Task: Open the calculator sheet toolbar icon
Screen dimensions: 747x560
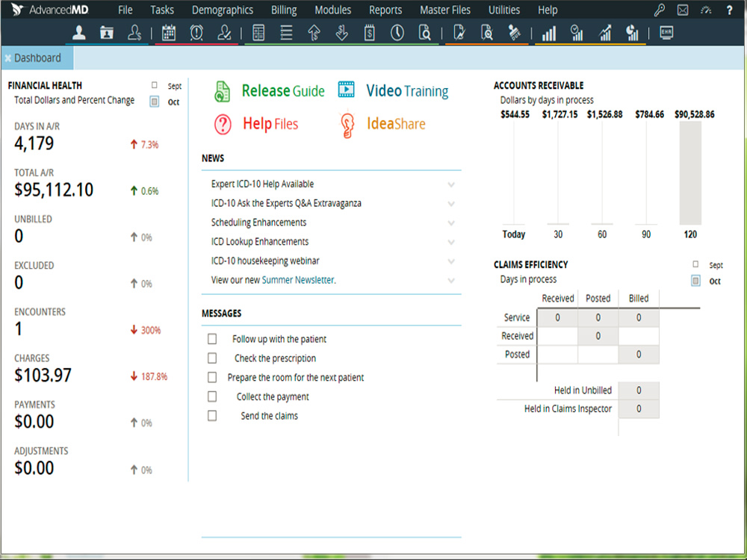Action: [x=258, y=33]
